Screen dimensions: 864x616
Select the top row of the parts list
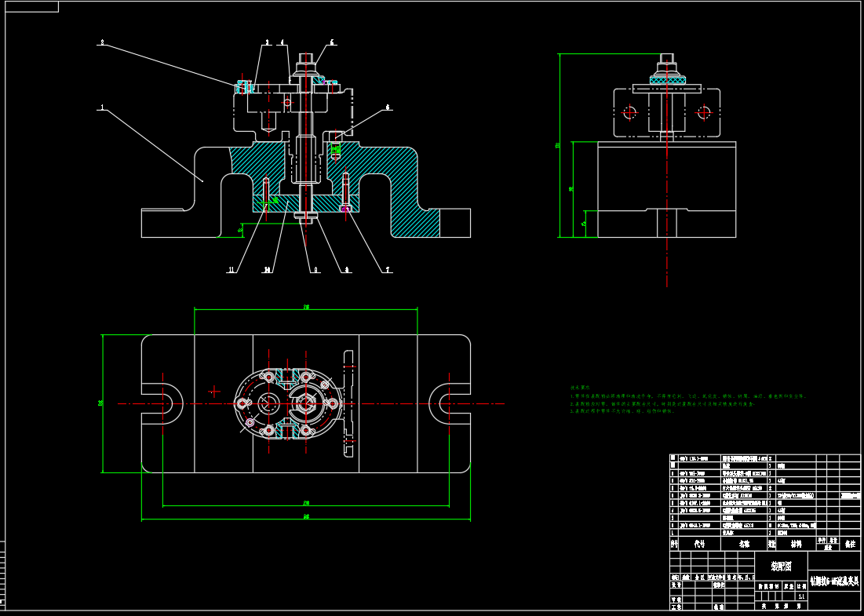click(x=764, y=457)
